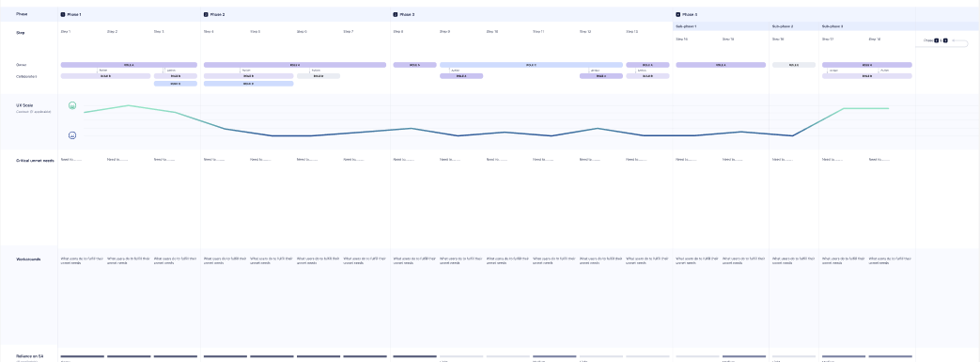This screenshot has width=980, height=362.
Task: Select the Reliance on EA row label
Action: [x=30, y=355]
